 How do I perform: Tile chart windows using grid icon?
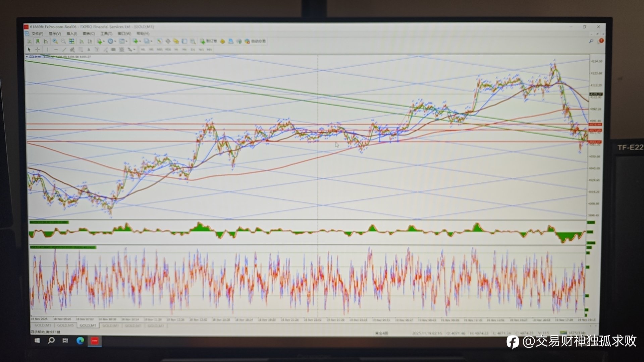[71, 41]
